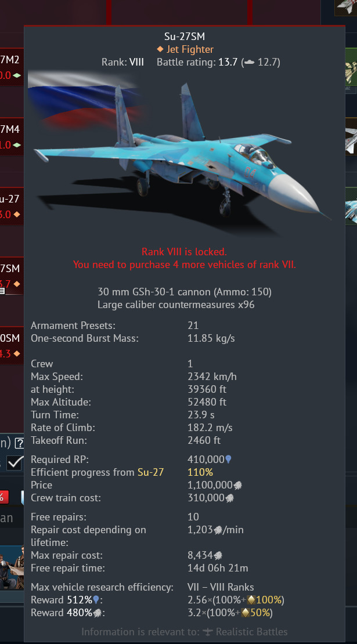Click the grey jet thumbnail on orange slot
The height and width of the screenshot is (644, 357).
tap(351, 141)
